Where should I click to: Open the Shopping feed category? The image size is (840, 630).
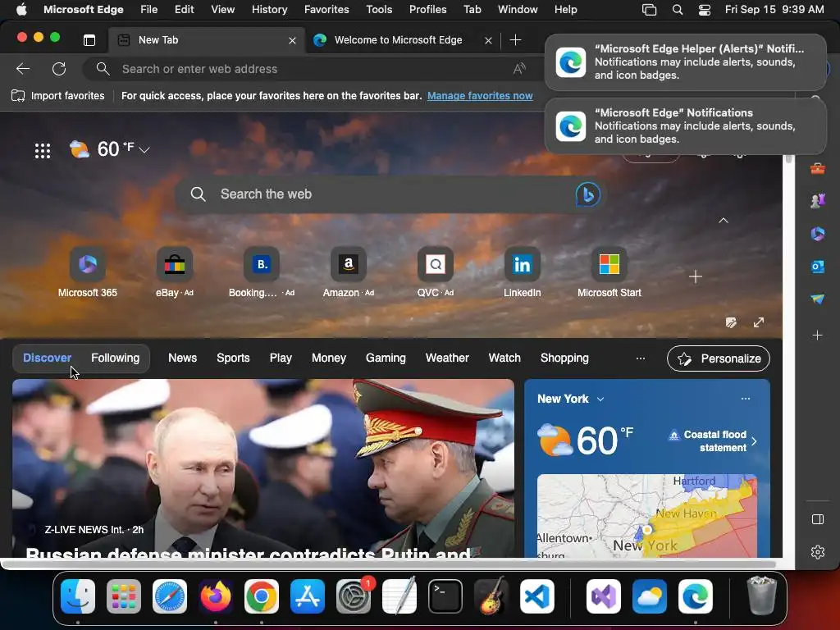[564, 358]
